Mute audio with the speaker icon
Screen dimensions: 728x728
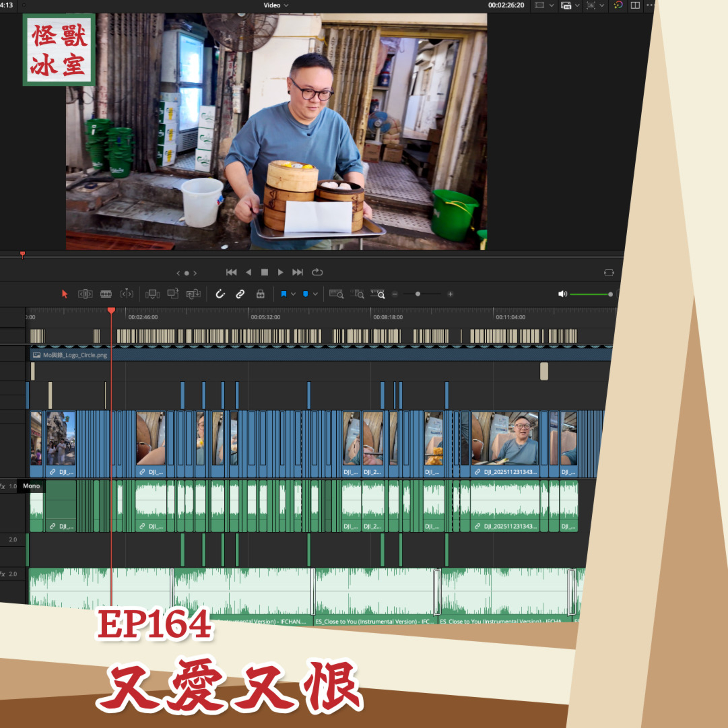[563, 294]
